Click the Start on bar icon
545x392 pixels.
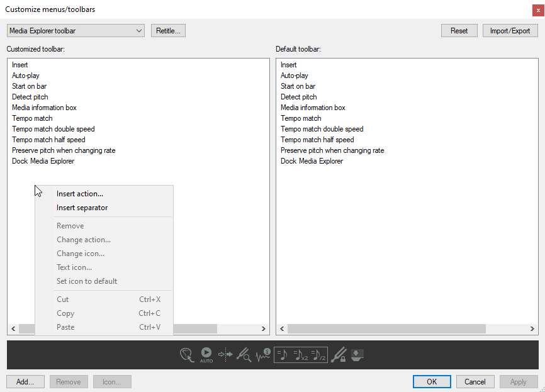225,356
